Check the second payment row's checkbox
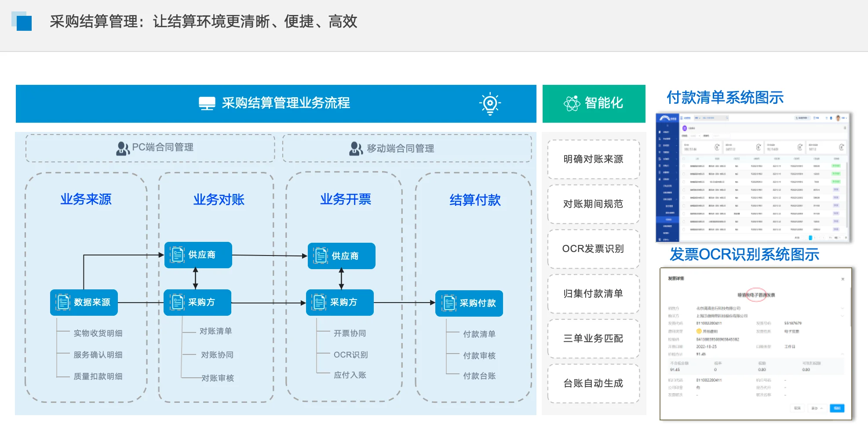Screen dimensions: 868x438 [x=684, y=174]
